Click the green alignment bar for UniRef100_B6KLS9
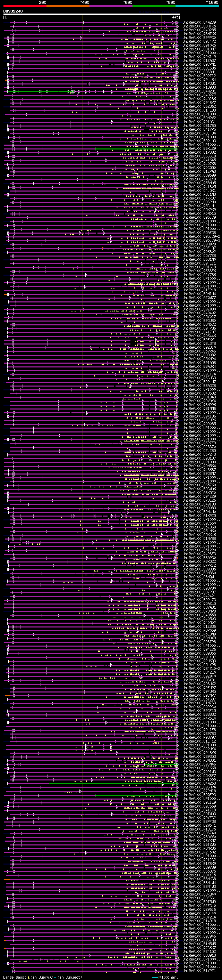Screen dimensions: 222x980 [136, 149]
